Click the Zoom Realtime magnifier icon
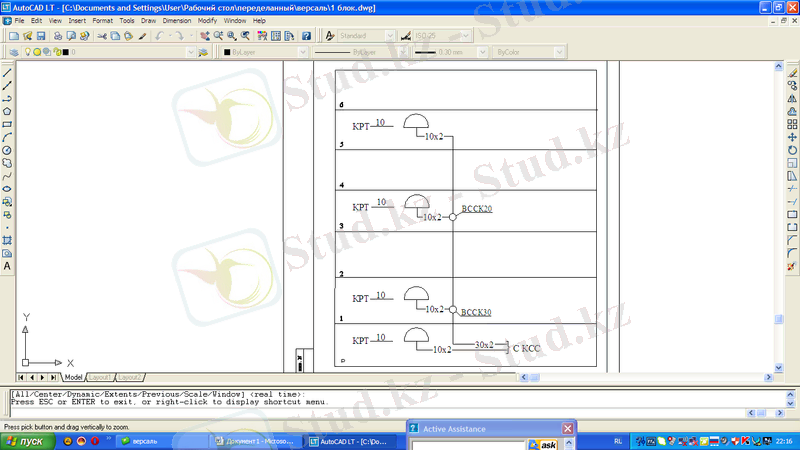The width and height of the screenshot is (800, 450). (x=219, y=36)
